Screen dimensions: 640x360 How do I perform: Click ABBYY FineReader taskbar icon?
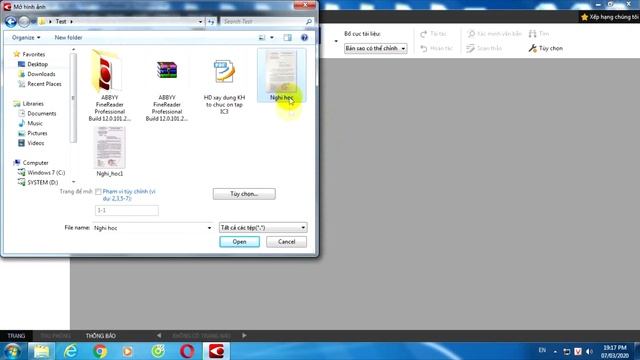[216, 351]
